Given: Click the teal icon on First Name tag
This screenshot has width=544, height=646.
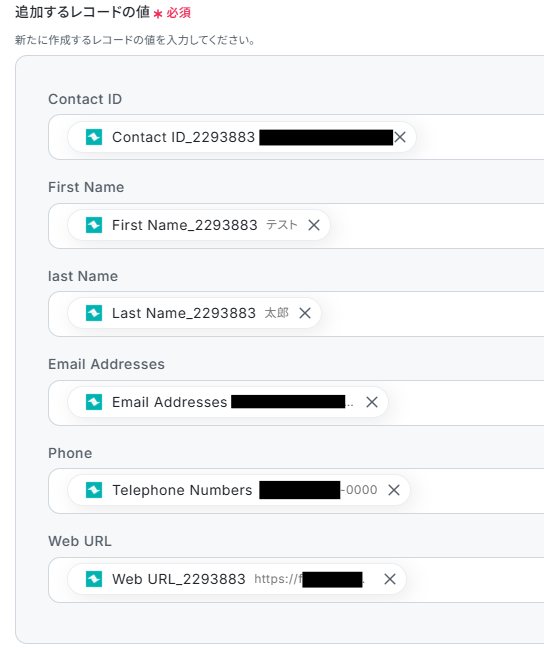Looking at the screenshot, I should [94, 225].
